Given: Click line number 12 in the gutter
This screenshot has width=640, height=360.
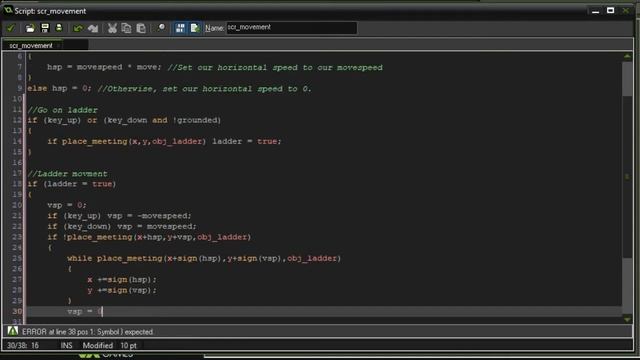Looking at the screenshot, I should pos(17,120).
